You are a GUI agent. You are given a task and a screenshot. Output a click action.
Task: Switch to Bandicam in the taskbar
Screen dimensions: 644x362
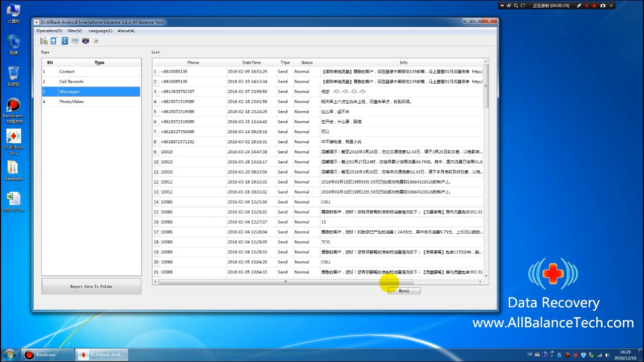tap(48, 354)
